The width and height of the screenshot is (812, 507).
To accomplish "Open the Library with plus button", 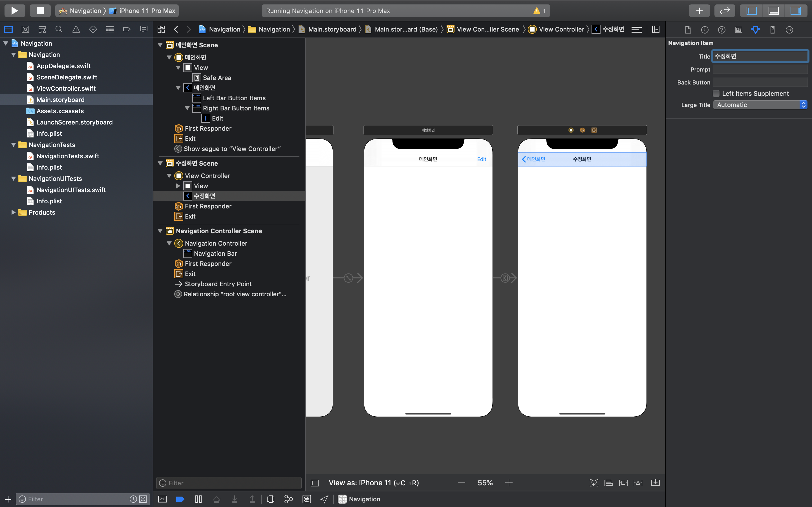I will click(x=699, y=10).
